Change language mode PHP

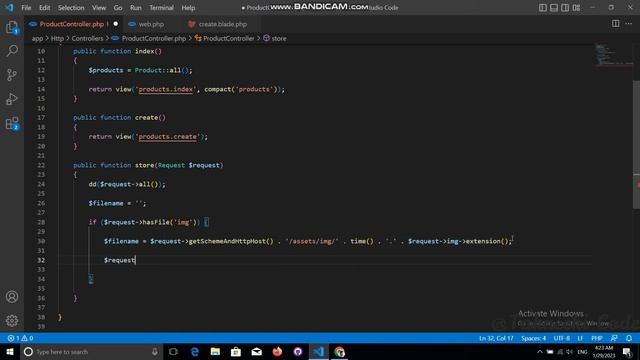click(597, 338)
